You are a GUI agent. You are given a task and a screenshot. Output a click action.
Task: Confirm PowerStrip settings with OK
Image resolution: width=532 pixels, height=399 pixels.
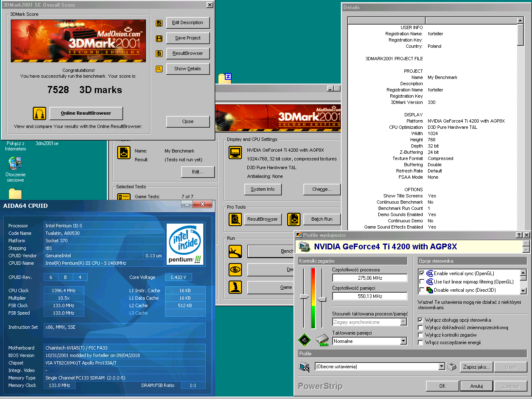(x=443, y=386)
